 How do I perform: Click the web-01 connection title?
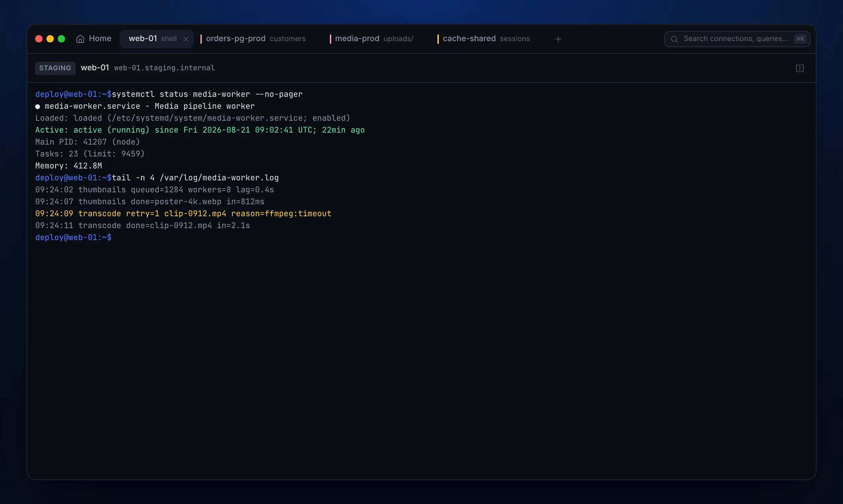(x=95, y=68)
